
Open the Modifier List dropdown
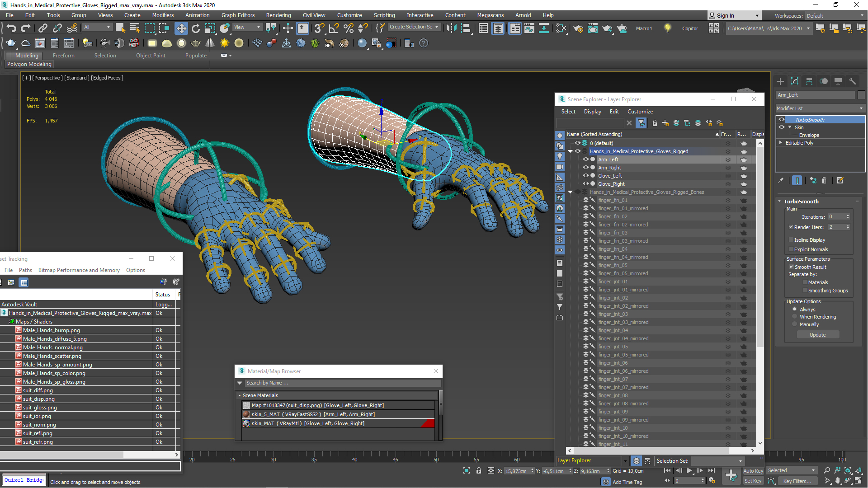tap(820, 108)
